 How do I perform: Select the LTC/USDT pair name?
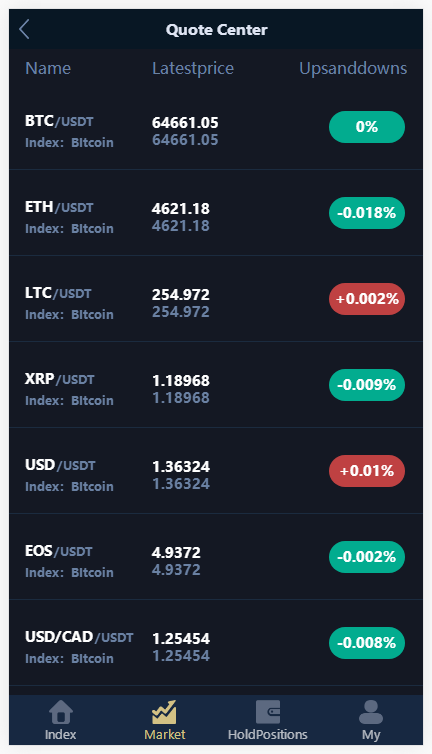(58, 293)
